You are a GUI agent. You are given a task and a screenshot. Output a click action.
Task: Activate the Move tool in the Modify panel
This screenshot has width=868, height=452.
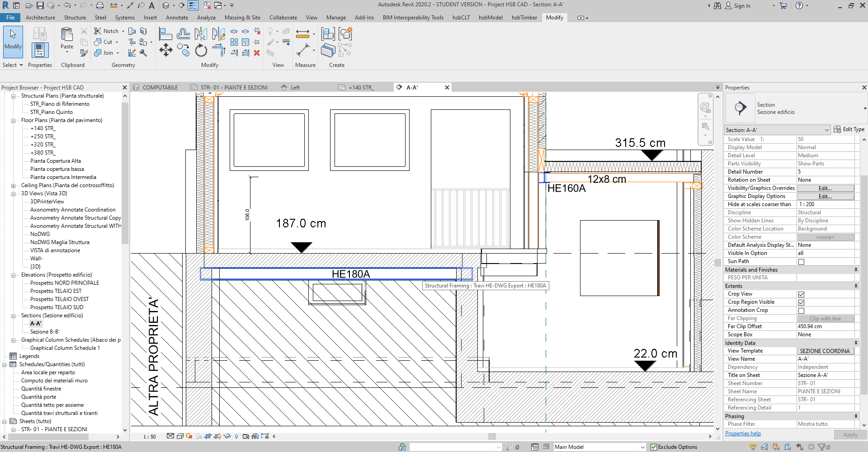[166, 50]
